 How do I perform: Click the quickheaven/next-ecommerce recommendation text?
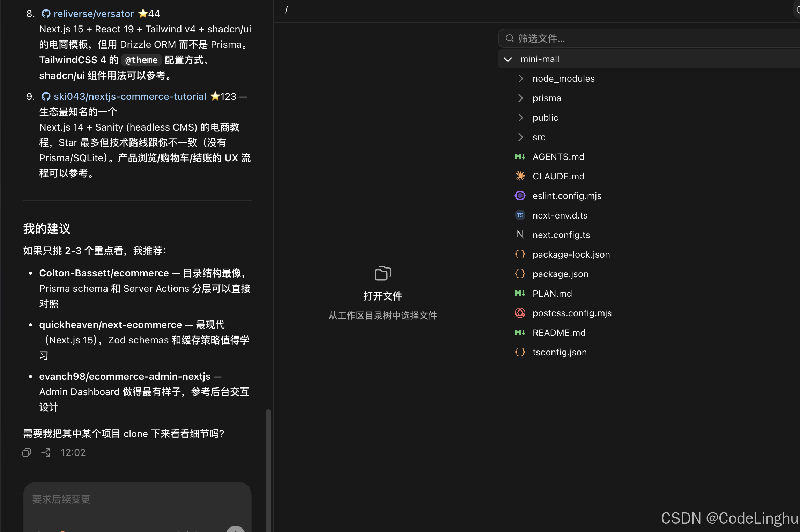tap(110, 325)
